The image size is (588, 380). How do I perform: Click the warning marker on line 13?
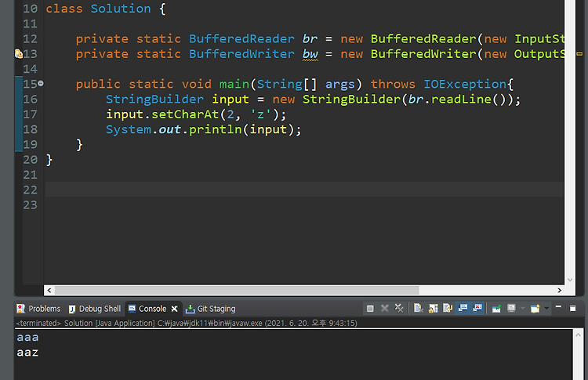click(18, 54)
